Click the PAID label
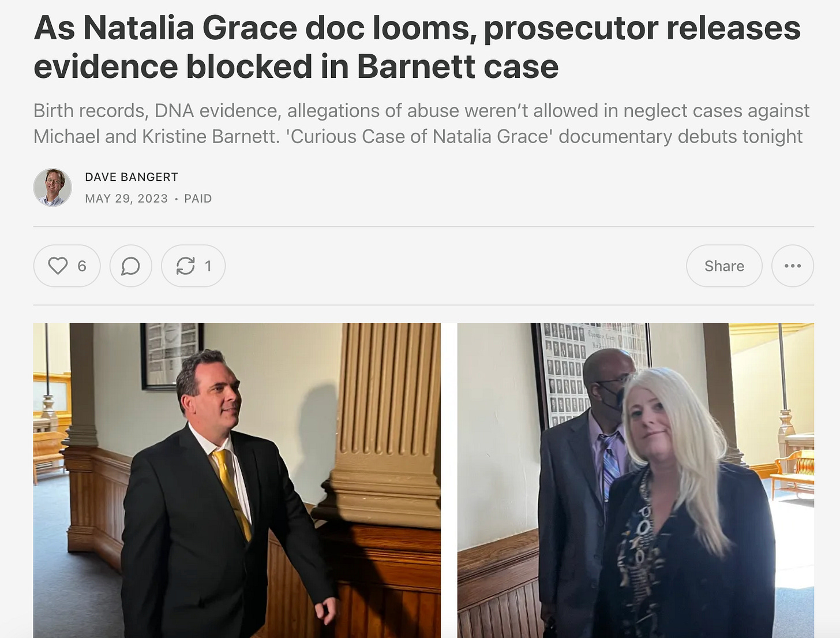This screenshot has width=840, height=638. pos(198,199)
